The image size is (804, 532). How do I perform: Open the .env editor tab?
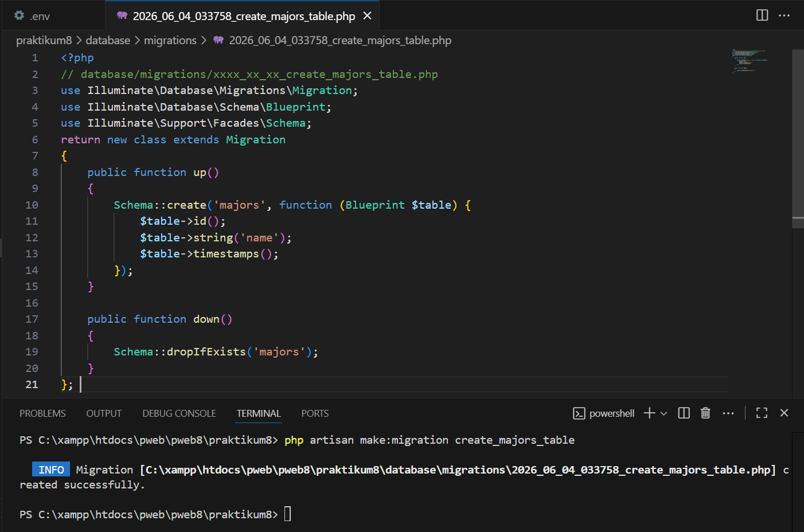coord(53,15)
